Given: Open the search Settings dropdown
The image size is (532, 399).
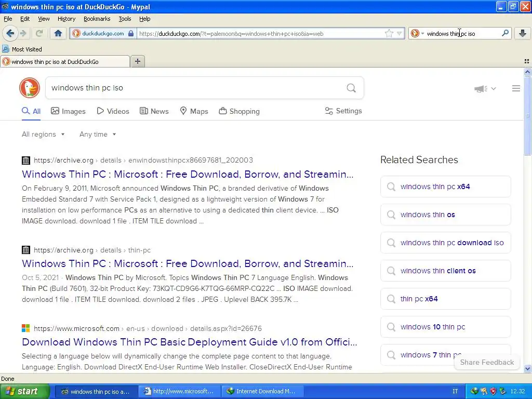Looking at the screenshot, I should pyautogui.click(x=343, y=111).
